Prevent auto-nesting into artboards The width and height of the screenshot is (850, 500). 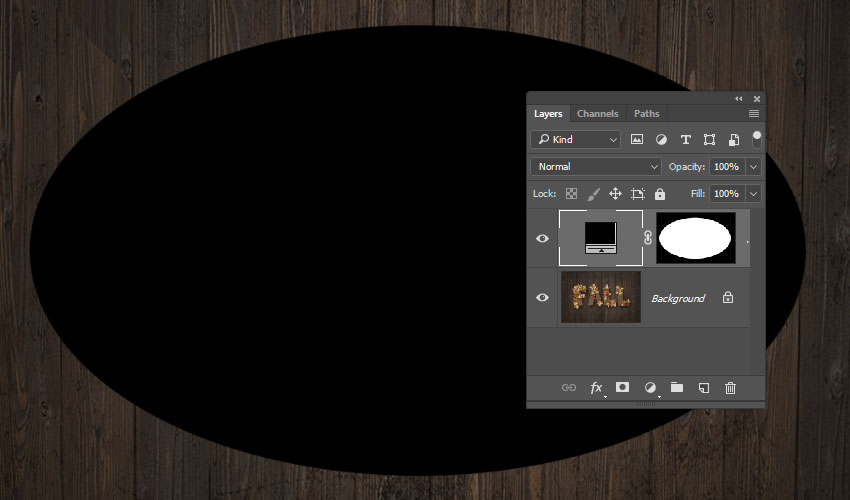pyautogui.click(x=638, y=194)
